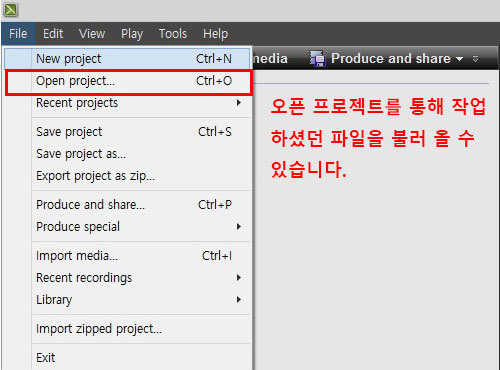Screen dimensions: 500x370
Task: Select Import zipped project... entry
Action: point(128,329)
